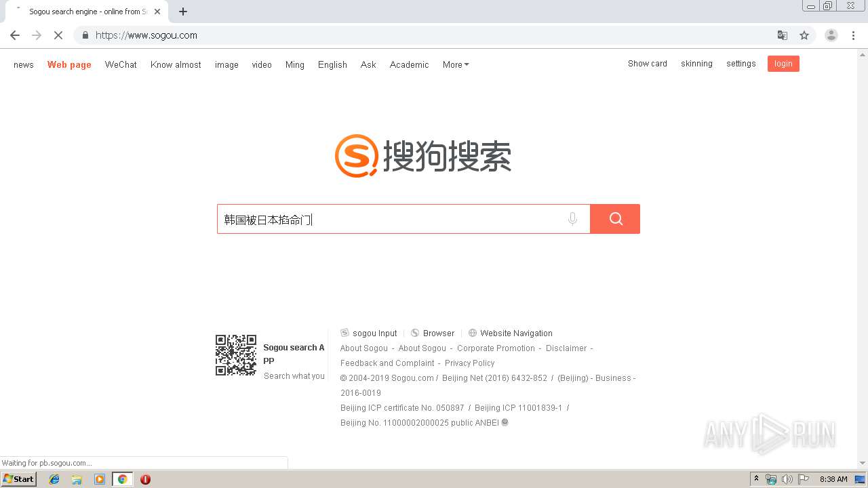Click the Sogou logo image
This screenshot has height=488, width=868.
point(423,156)
